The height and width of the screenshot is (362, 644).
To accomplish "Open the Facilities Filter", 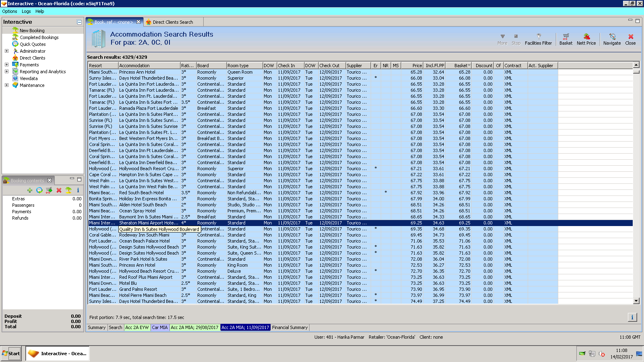I will [538, 39].
